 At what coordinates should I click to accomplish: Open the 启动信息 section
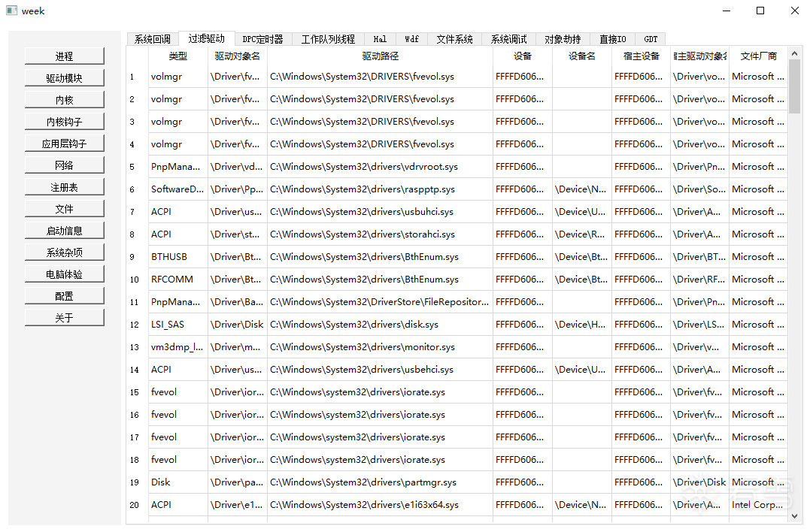click(64, 231)
